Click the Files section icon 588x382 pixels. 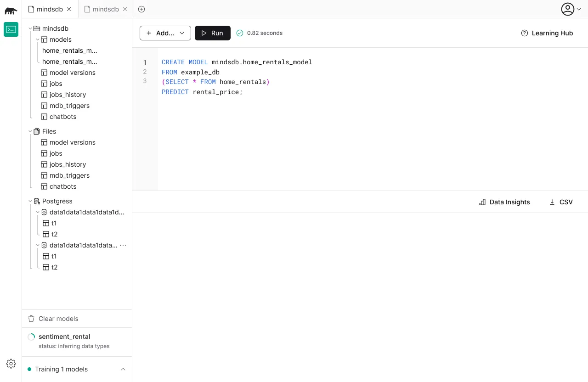[x=37, y=131]
